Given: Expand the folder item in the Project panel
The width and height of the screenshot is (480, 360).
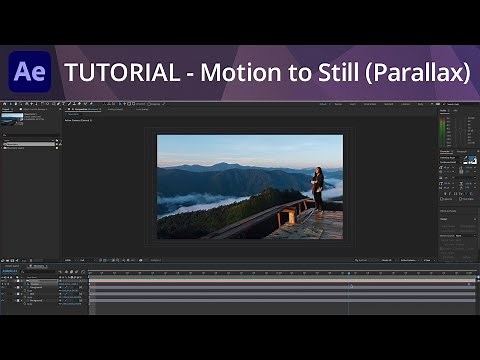Looking at the screenshot, I should coord(2,148).
